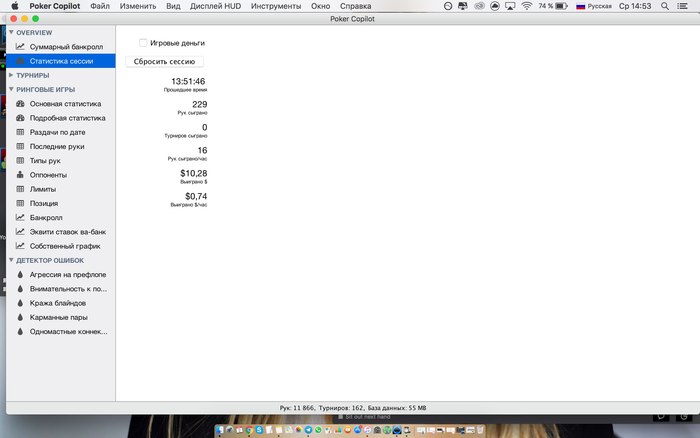Image resolution: width=700 pixels, height=438 pixels.
Task: Click the AirPlay display icon
Action: pyautogui.click(x=510, y=6)
